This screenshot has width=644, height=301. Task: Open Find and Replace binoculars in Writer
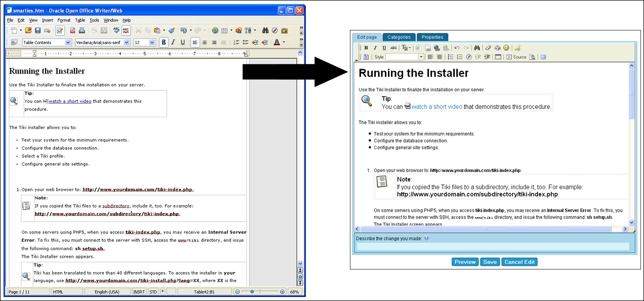(265, 30)
